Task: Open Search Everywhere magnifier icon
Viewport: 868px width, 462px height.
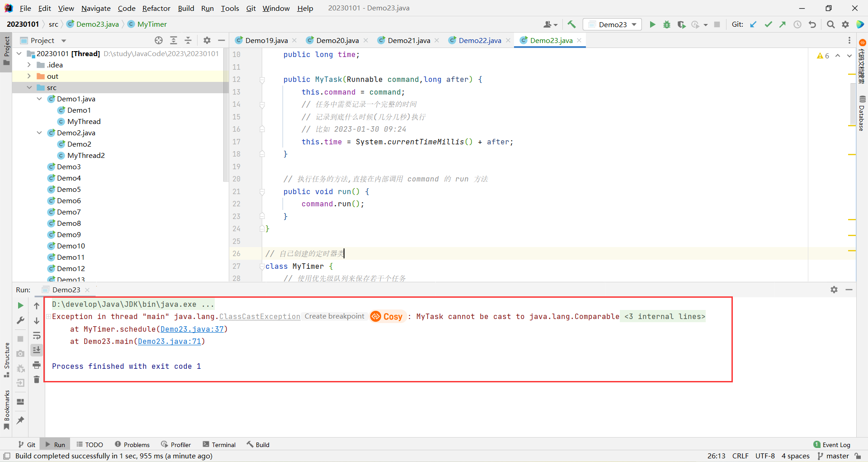Action: click(x=830, y=24)
